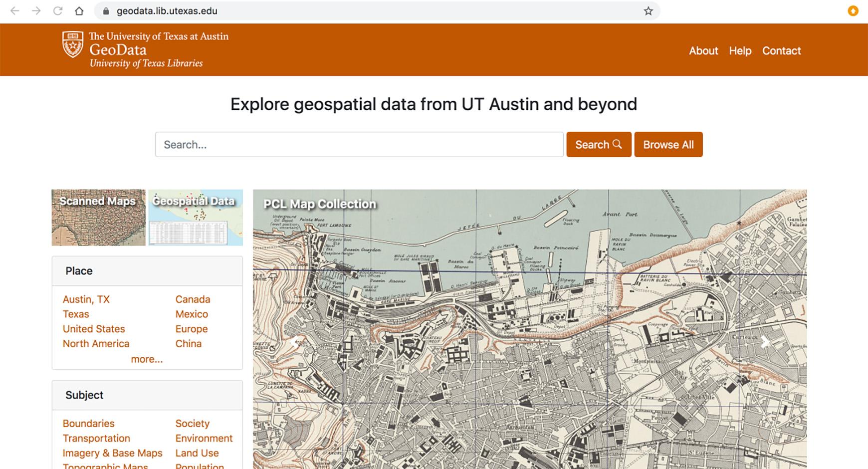The height and width of the screenshot is (469, 868).
Task: Open the Contact page
Action: point(781,50)
